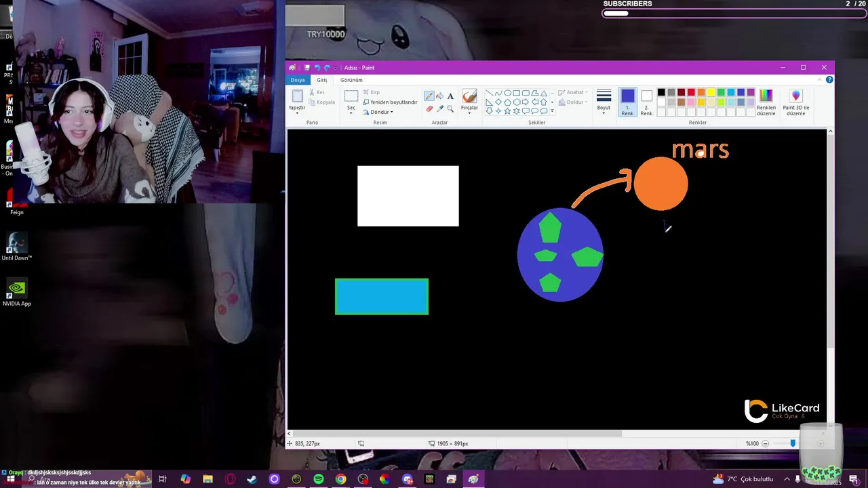Expand the shapes gallery more arrow

pyautogui.click(x=552, y=110)
